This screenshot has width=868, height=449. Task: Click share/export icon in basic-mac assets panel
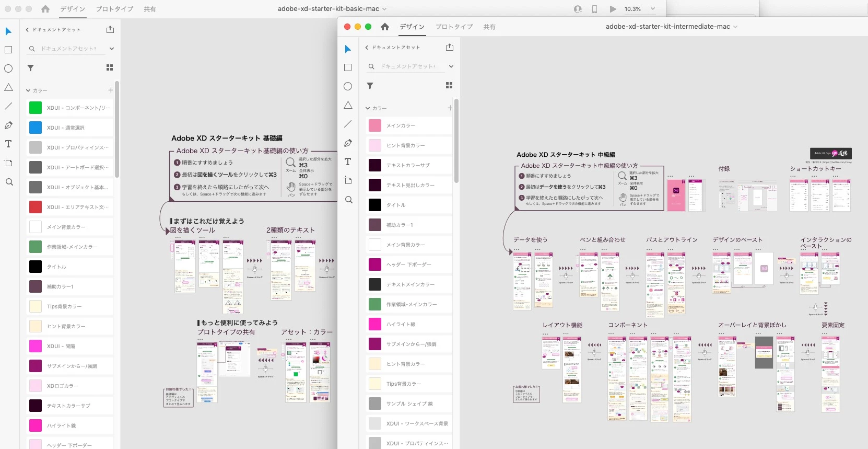(110, 29)
